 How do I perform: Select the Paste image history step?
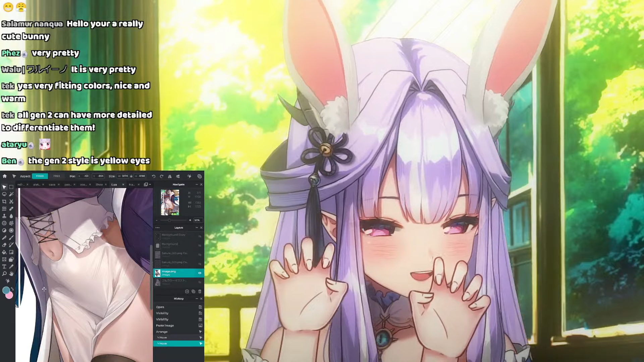point(179,325)
